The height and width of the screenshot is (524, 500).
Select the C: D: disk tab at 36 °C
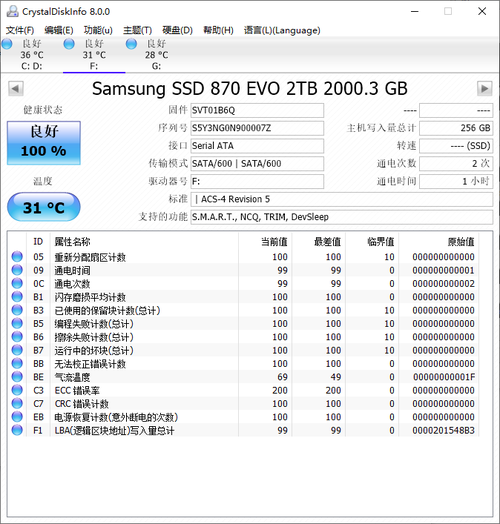pyautogui.click(x=32, y=55)
